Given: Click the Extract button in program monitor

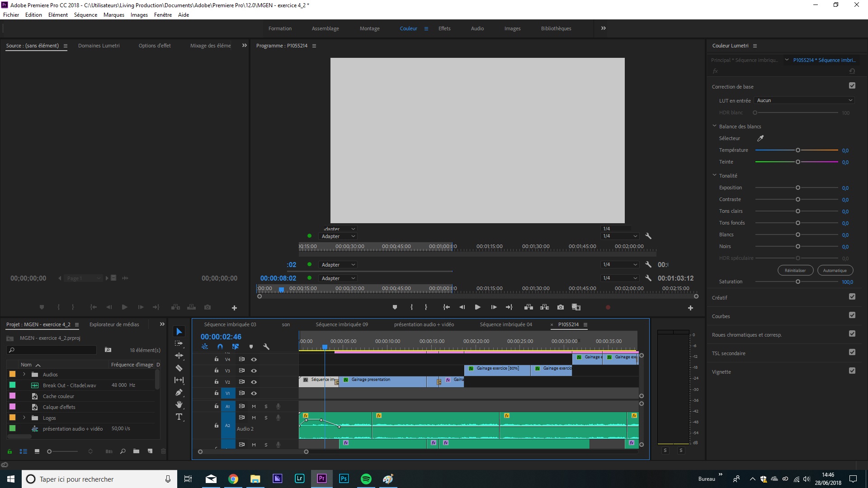Looking at the screenshot, I should click(544, 307).
